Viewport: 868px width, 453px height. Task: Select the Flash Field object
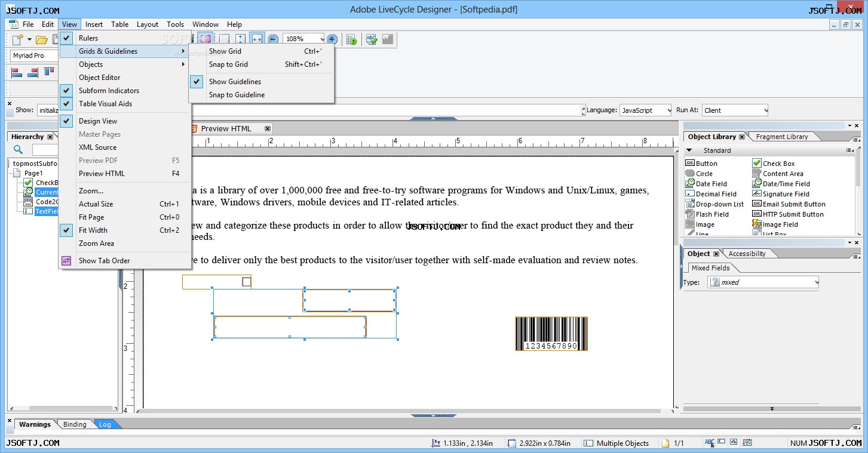coord(707,214)
